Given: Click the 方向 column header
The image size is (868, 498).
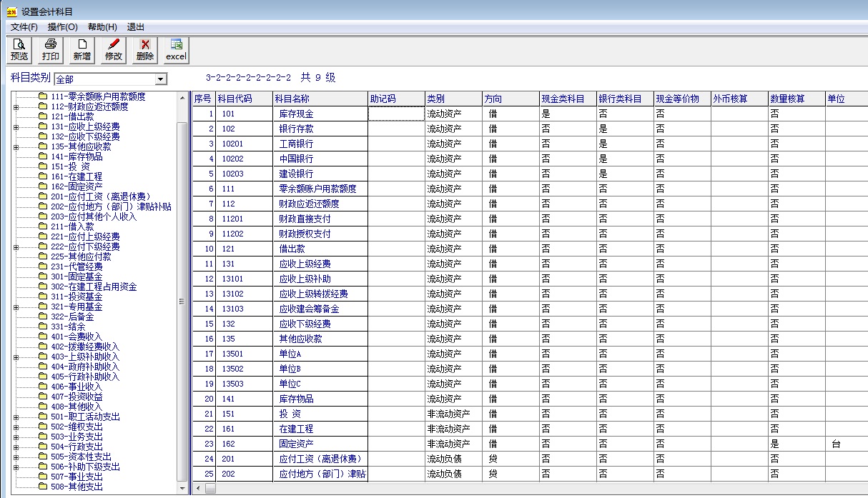Looking at the screenshot, I should click(511, 99).
